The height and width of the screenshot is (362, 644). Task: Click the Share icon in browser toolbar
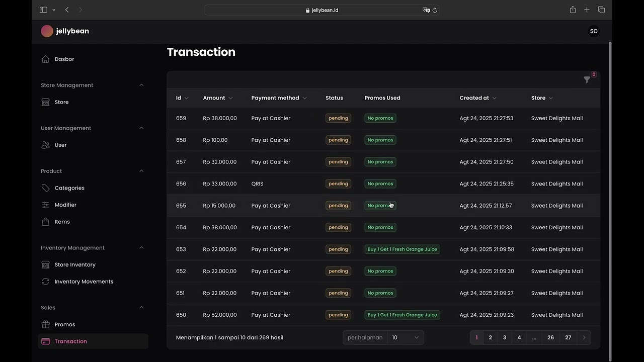click(573, 10)
